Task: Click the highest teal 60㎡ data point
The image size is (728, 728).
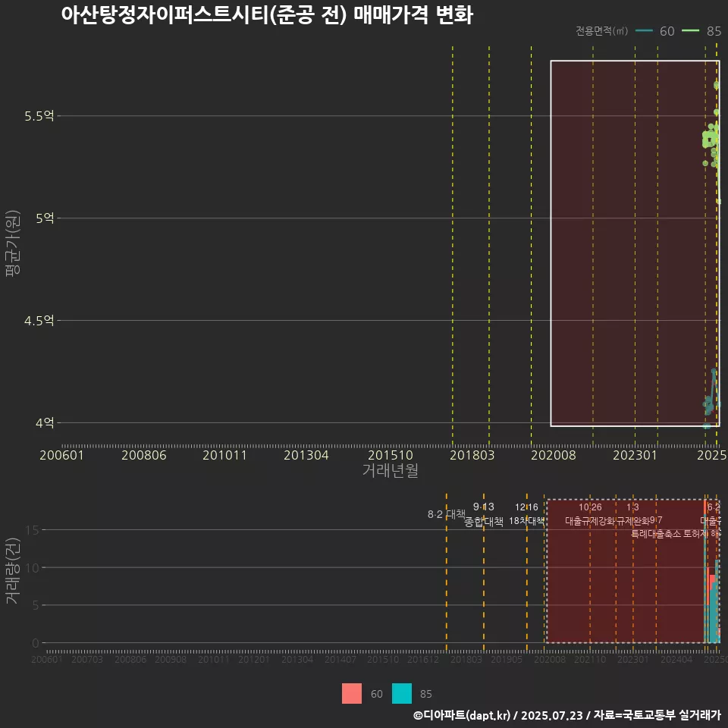Action: (x=714, y=371)
